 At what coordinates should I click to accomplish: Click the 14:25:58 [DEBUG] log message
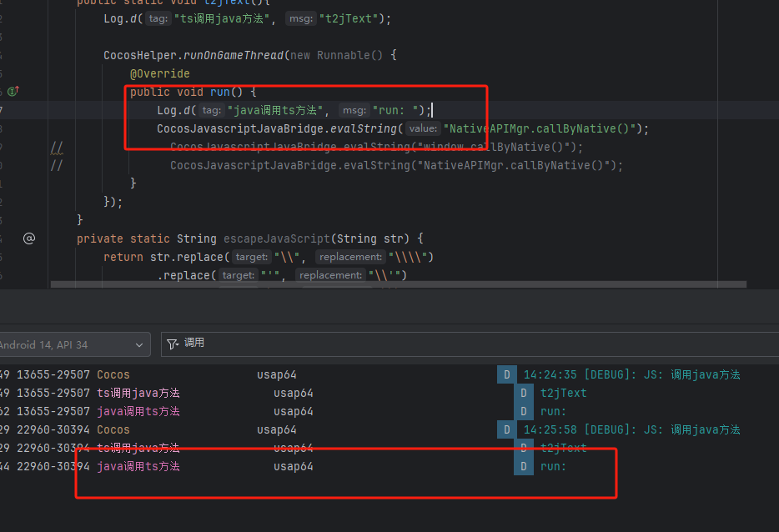click(x=631, y=429)
